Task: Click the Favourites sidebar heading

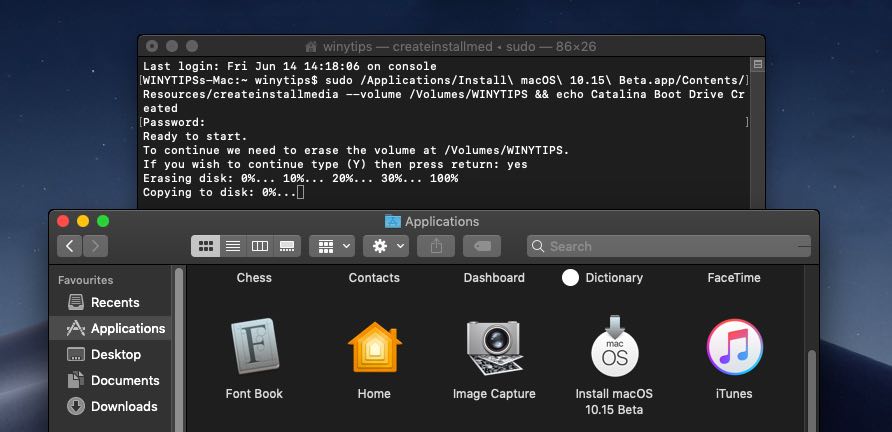Action: coord(85,280)
